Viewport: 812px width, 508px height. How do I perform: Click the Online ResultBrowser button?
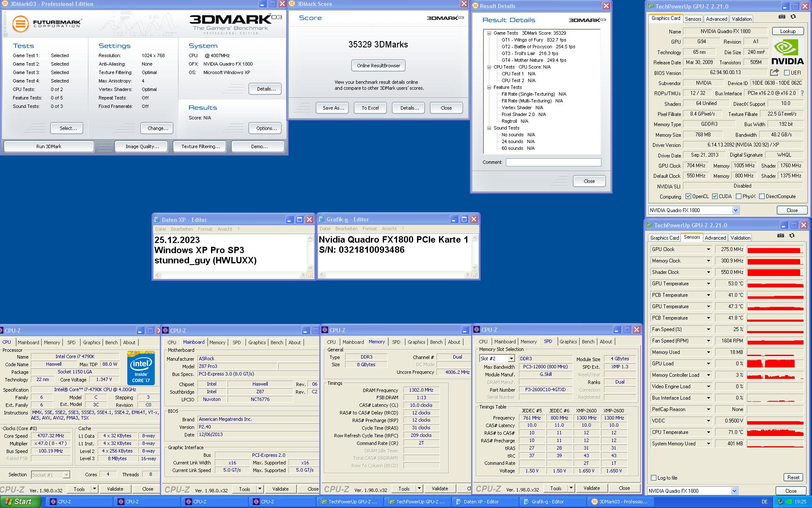(379, 66)
